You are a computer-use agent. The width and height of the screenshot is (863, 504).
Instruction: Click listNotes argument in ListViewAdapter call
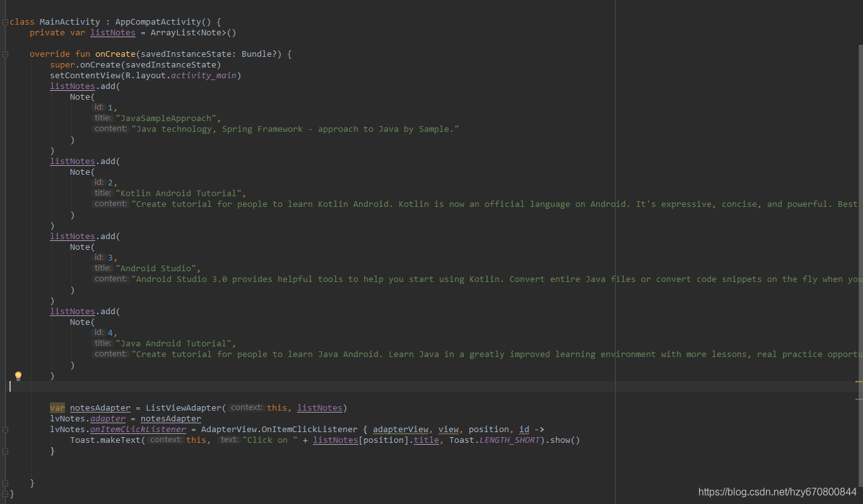[320, 408]
